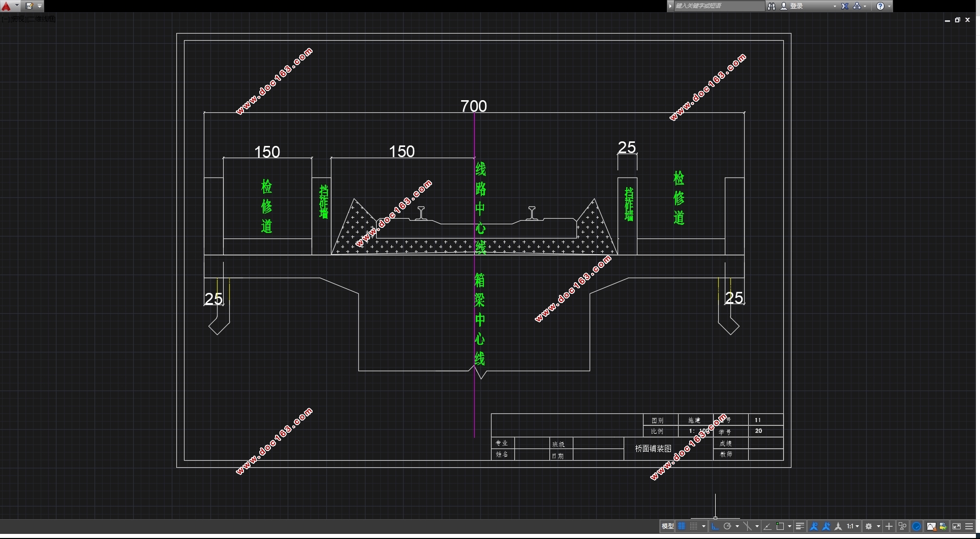Image resolution: width=980 pixels, height=539 pixels.
Task: Toggle clean screen full-screen icon
Action: pos(957,526)
